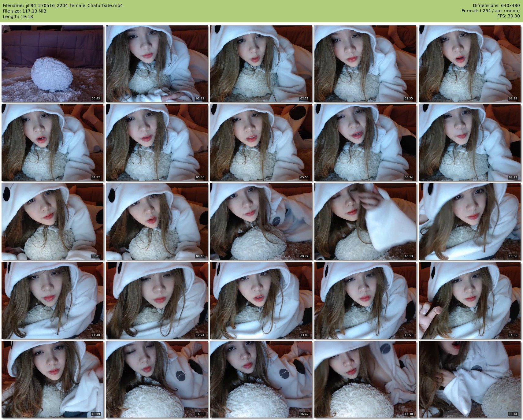Screen dimensions: 523x420
Task: Choose the thumbnail stamped 12:24
Action: pyautogui.click(x=157, y=300)
